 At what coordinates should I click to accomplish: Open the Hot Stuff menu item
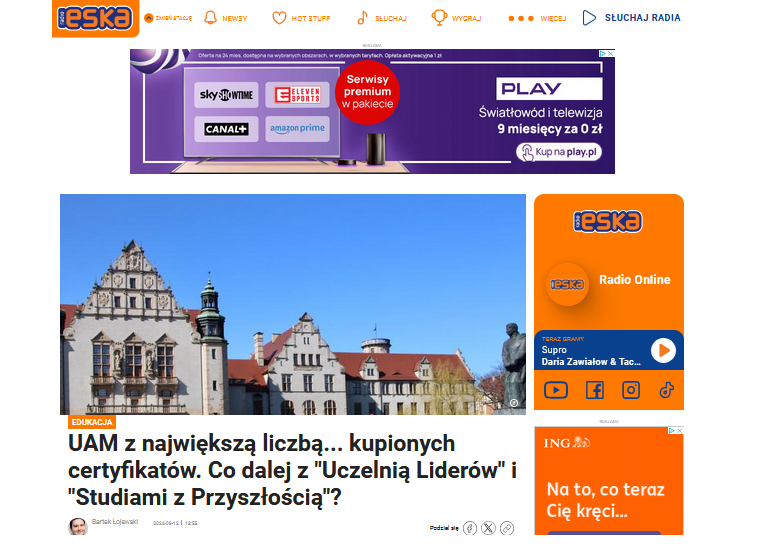[301, 18]
